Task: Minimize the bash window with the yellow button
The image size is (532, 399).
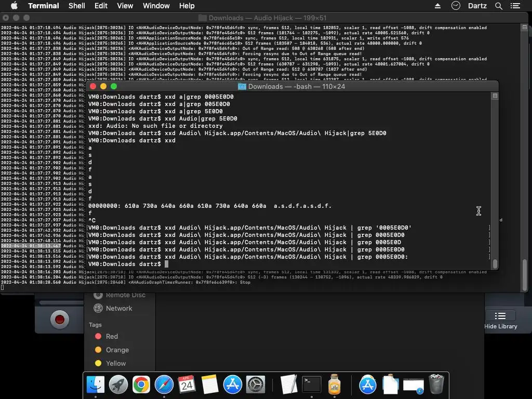Action: click(x=103, y=87)
